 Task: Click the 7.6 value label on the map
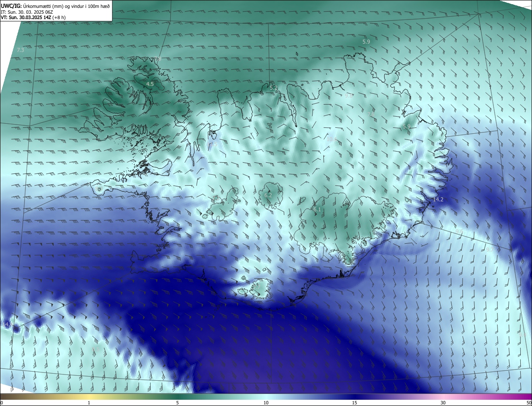point(371,114)
